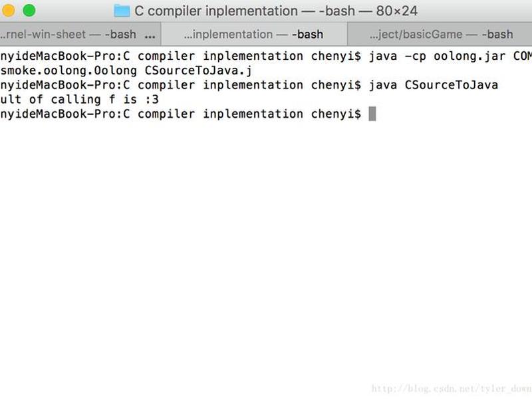
Task: Click the activity ellipsis on rnel-win-sheet tab
Action: coord(150,35)
